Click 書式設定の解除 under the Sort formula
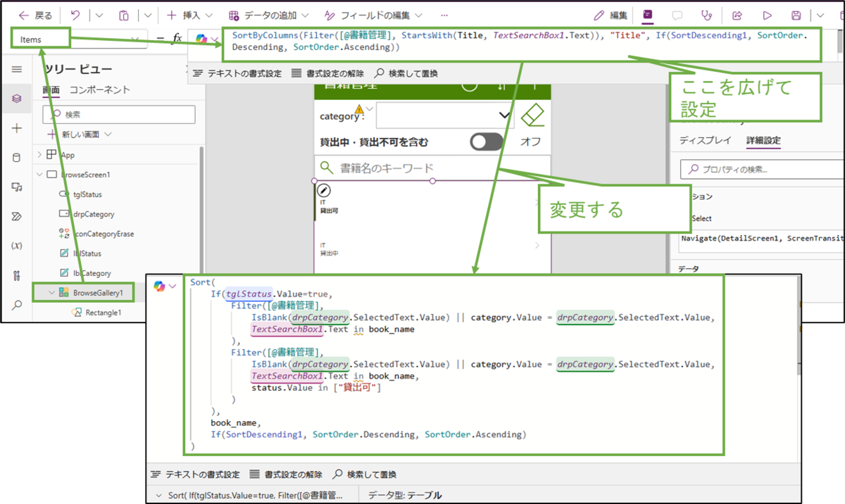Image resolution: width=845 pixels, height=504 pixels. [285, 474]
